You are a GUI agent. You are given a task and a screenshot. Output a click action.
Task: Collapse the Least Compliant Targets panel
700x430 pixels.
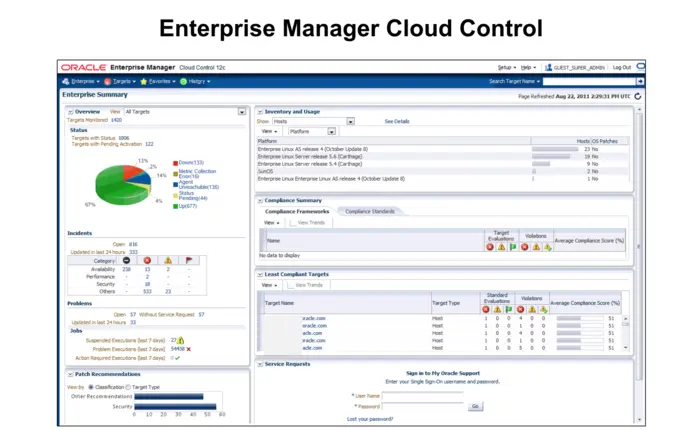(260, 275)
